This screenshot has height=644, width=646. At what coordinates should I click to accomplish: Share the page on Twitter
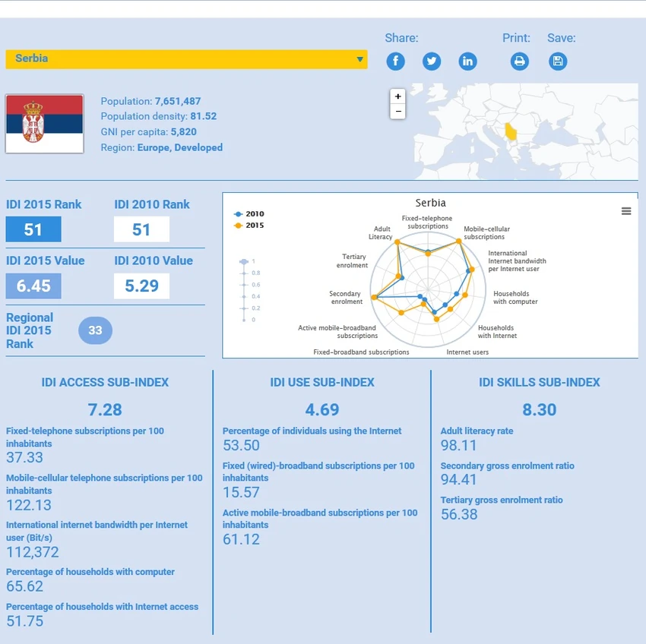pos(432,62)
